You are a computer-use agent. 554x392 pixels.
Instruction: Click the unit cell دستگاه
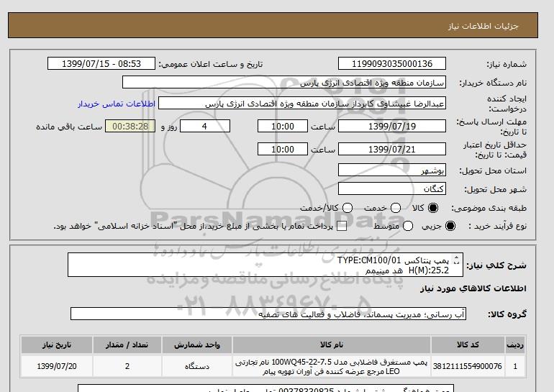[x=197, y=366]
